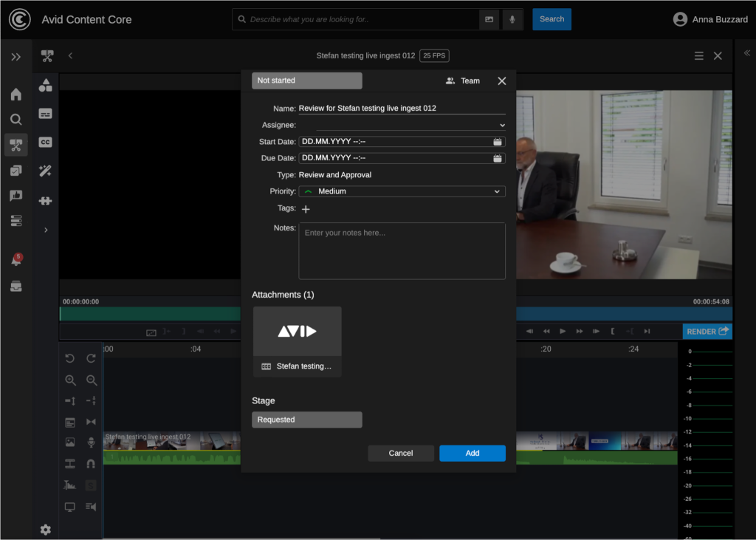This screenshot has width=756, height=540.
Task: Open the editor hamburger menu
Action: pyautogui.click(x=698, y=56)
